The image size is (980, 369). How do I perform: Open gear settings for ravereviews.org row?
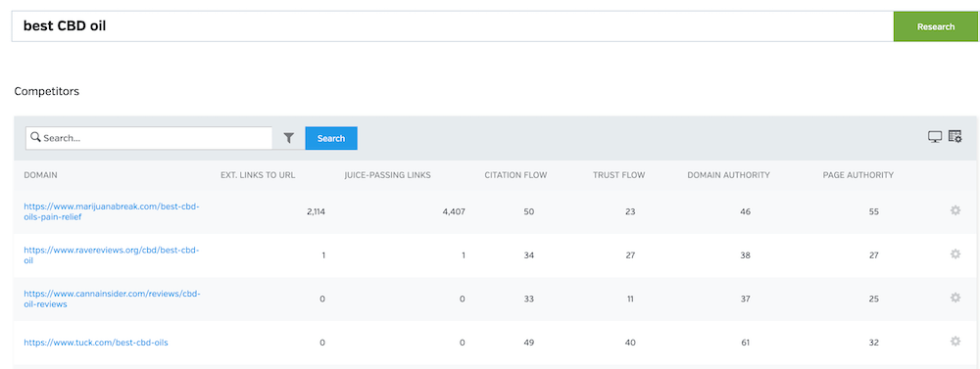coord(955,254)
